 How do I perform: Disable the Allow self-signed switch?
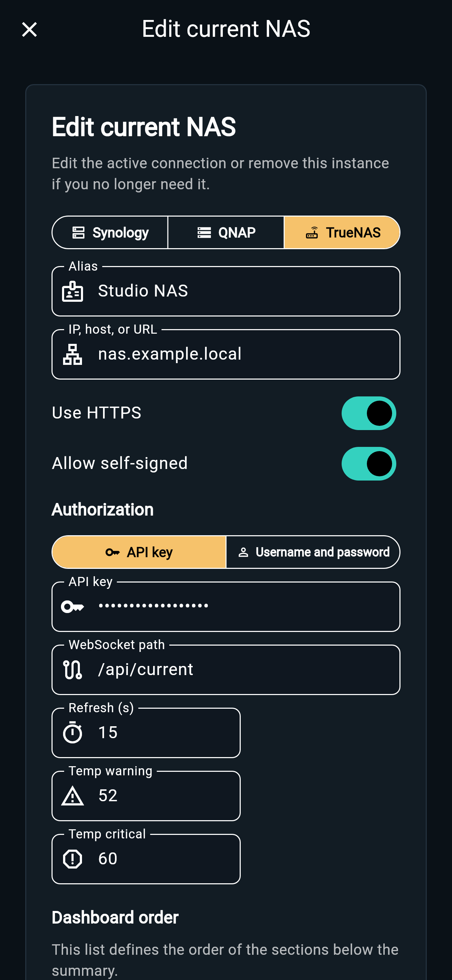tap(368, 463)
